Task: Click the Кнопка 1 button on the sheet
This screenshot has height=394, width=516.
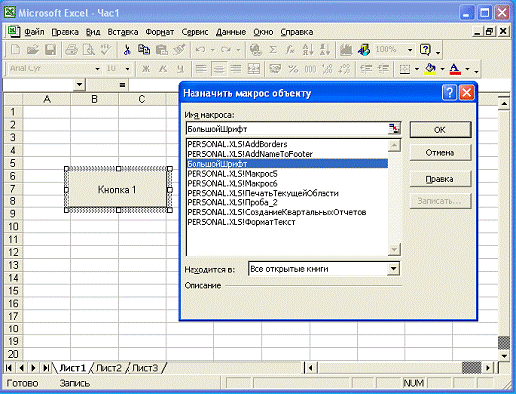Action: pyautogui.click(x=117, y=189)
